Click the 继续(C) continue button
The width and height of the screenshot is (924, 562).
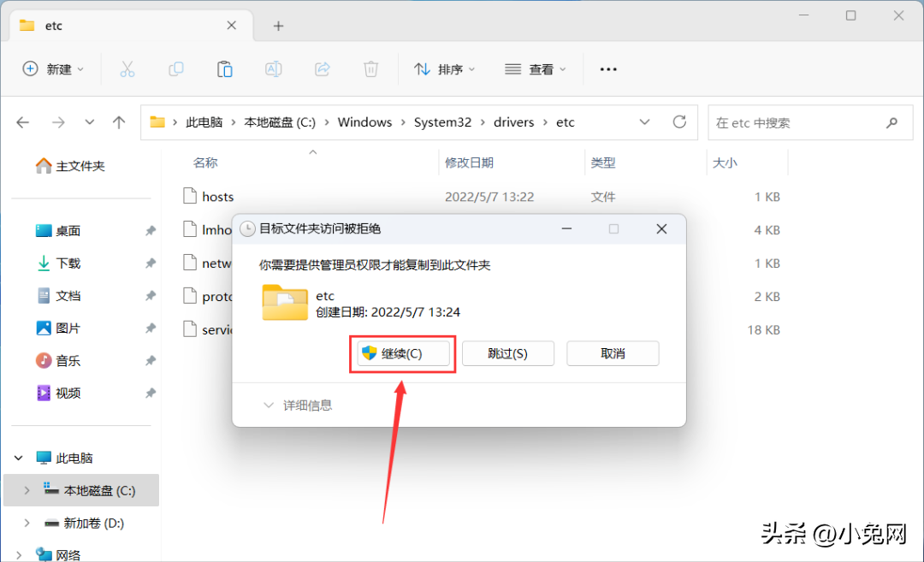(403, 353)
